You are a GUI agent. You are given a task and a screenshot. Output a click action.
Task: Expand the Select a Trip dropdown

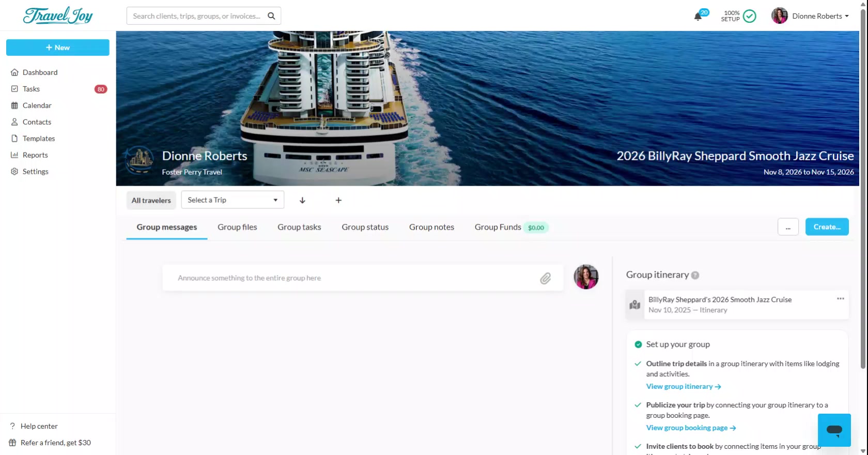coord(233,200)
